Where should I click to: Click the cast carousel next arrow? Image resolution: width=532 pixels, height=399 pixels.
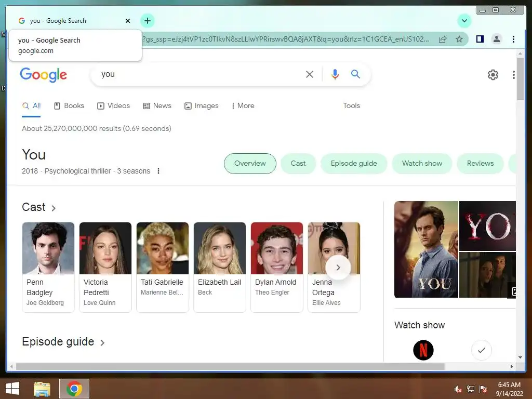[x=338, y=268]
